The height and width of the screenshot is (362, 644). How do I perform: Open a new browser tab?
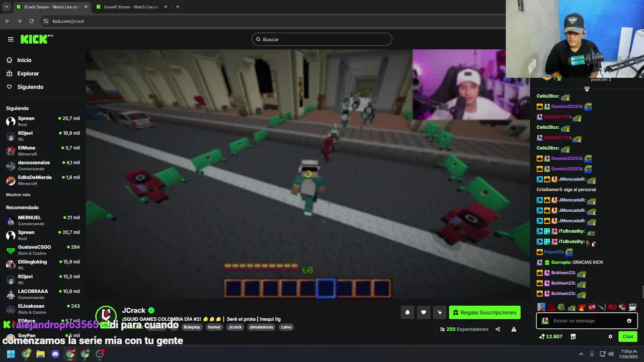pyautogui.click(x=178, y=7)
